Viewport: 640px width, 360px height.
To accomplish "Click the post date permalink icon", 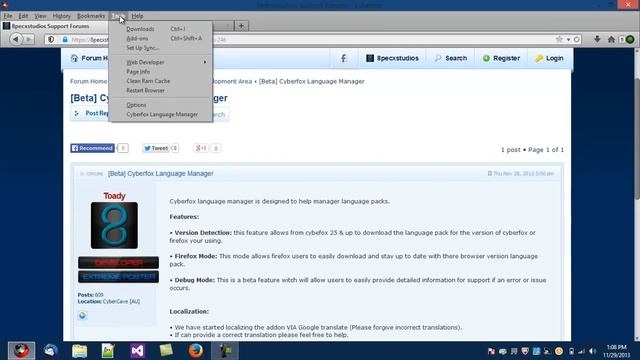I will [x=490, y=173].
